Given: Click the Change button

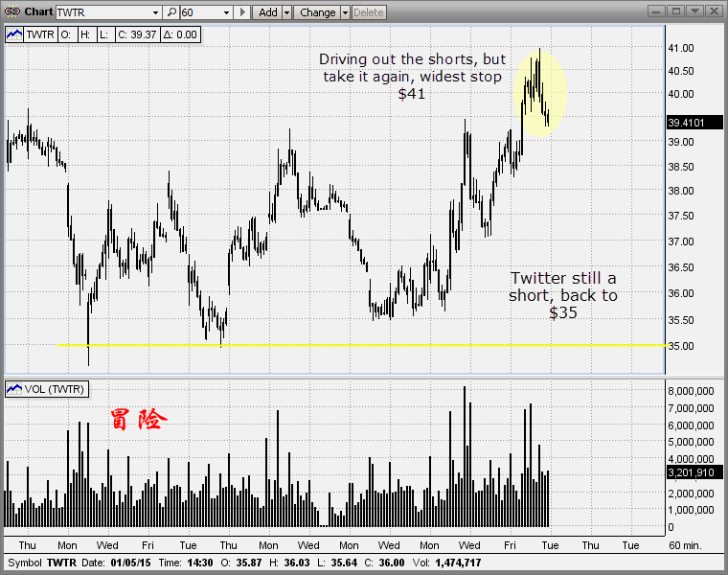Looking at the screenshot, I should tap(318, 12).
